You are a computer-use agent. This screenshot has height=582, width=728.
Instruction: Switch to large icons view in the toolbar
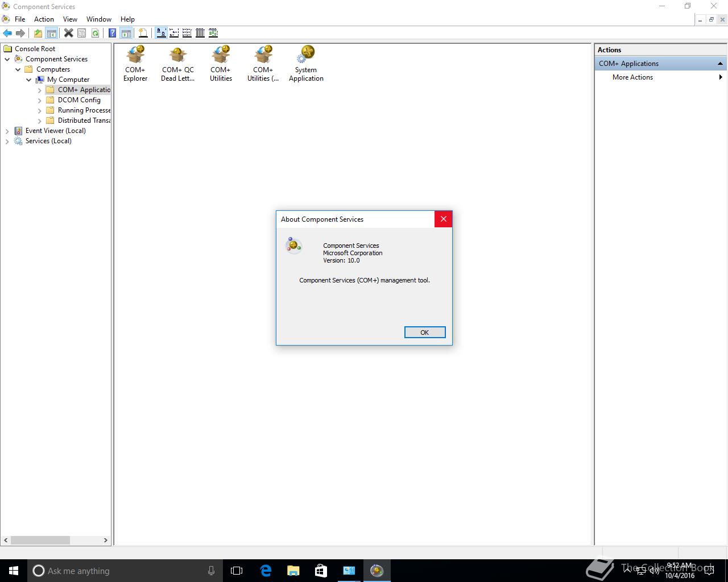pyautogui.click(x=161, y=33)
